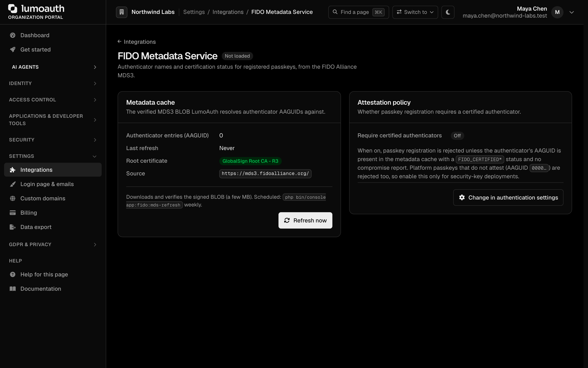The height and width of the screenshot is (368, 588).
Task: Select Integrations in the sidebar
Action: pos(53,170)
